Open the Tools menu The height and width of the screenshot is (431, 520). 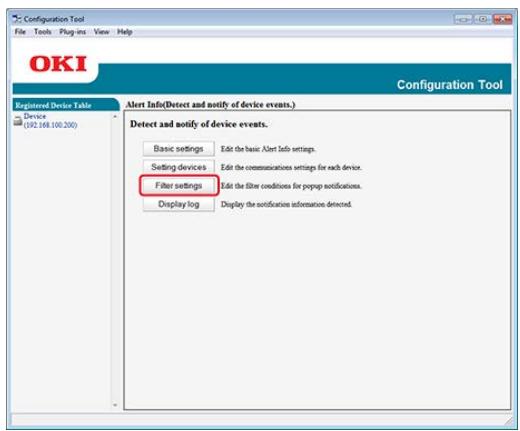[x=43, y=32]
